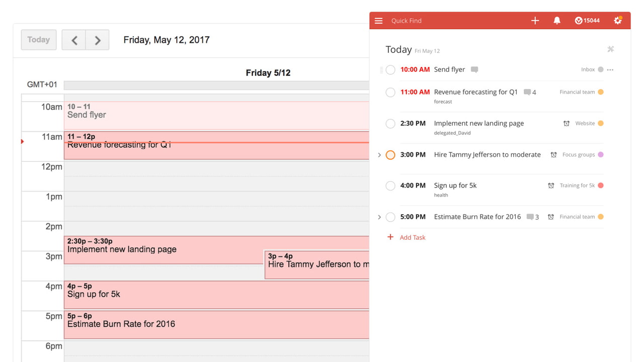This screenshot has width=644, height=362.
Task: Open the settings gear in Todoist
Action: (618, 21)
